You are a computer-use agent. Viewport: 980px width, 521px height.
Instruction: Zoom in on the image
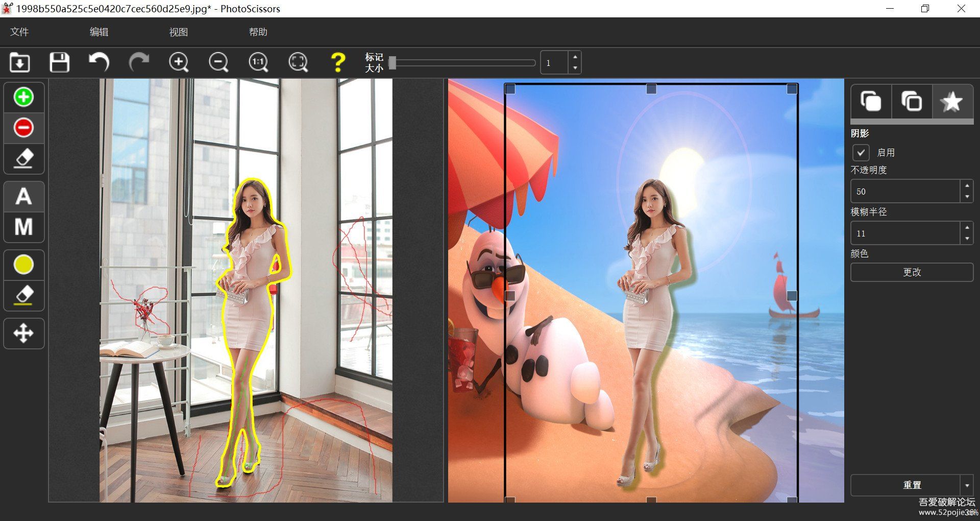pyautogui.click(x=179, y=63)
